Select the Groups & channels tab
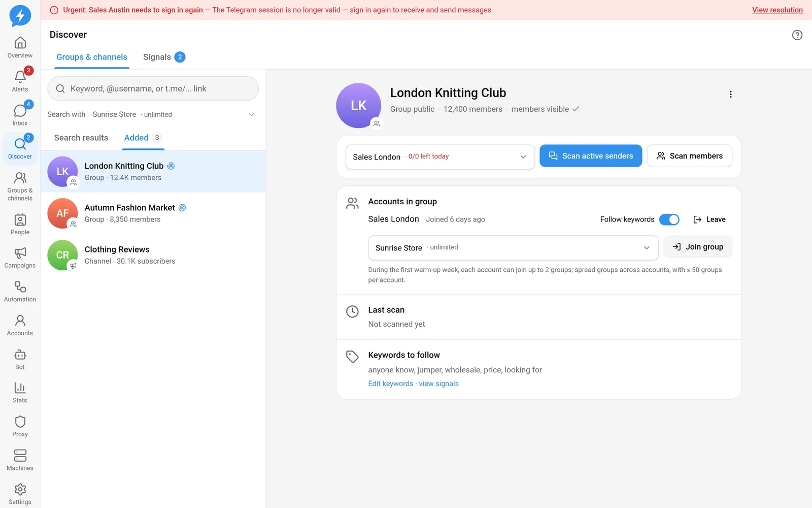This screenshot has width=812, height=508. coord(92,57)
